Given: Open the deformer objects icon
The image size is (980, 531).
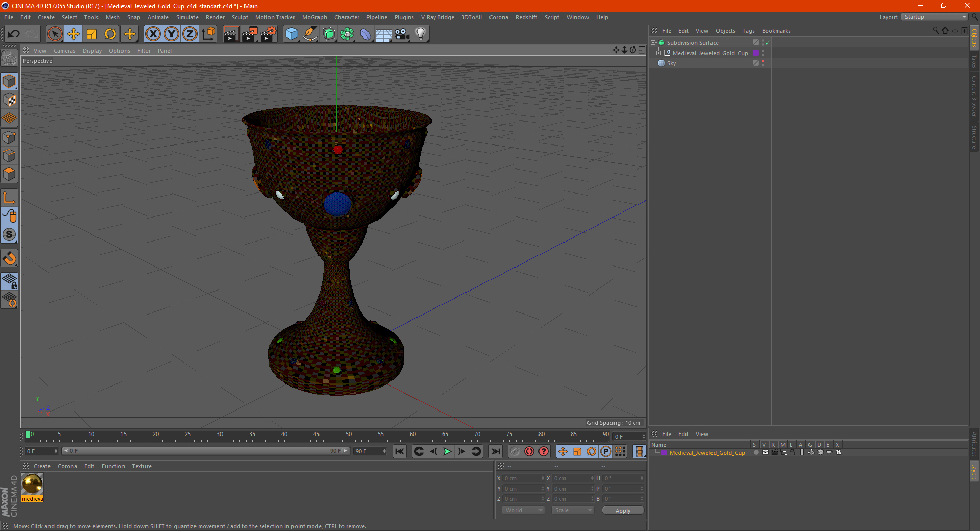Looking at the screenshot, I should click(x=365, y=34).
